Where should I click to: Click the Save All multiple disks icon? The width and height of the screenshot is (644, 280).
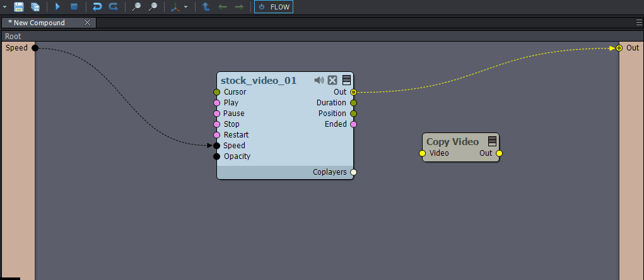(x=35, y=6)
